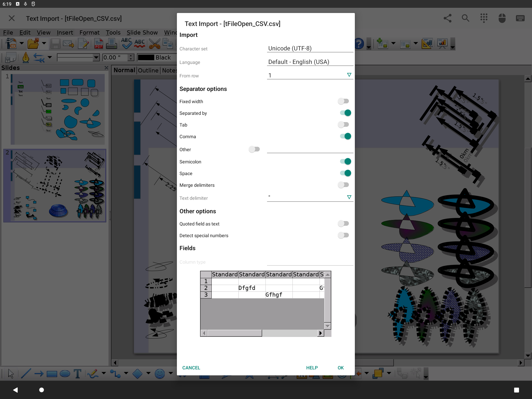Click the Edit file pencil document icon
This screenshot has width=532, height=399.
83,44
